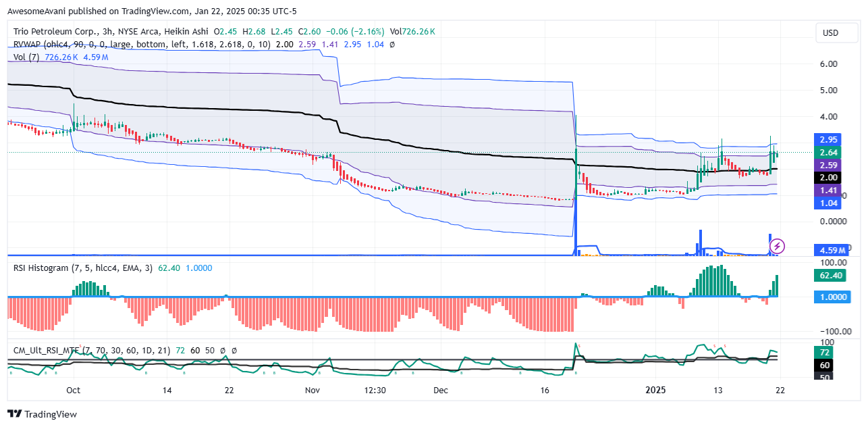Click the Nov label on time axis
868x427 pixels.
(311, 391)
